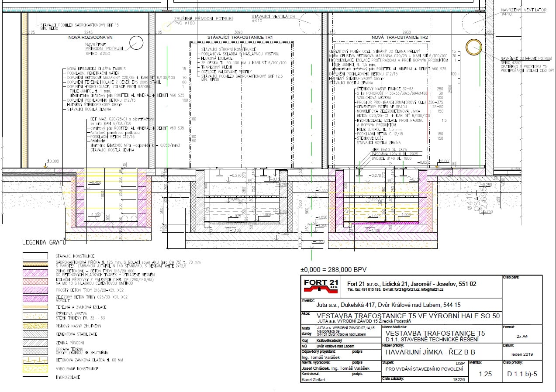Click the 'NOVÁ ROZVODNA VN' room label
Screen dimensions: 556x392
(90, 38)
